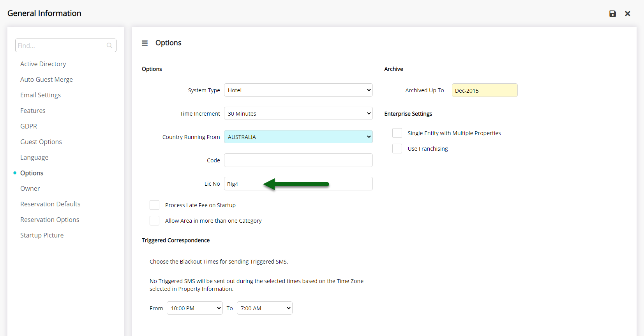Open the GDPR section
Screen dimensions: 644x336
pyautogui.click(x=29, y=126)
